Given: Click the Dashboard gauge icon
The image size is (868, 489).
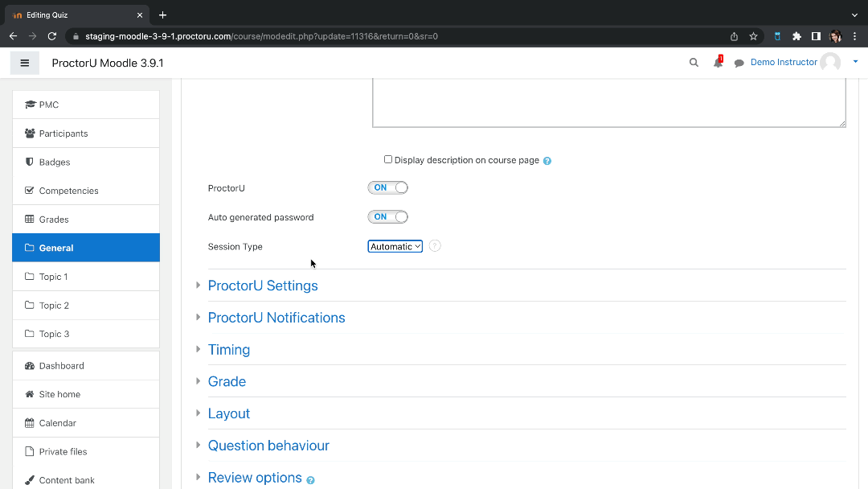Looking at the screenshot, I should click(30, 365).
